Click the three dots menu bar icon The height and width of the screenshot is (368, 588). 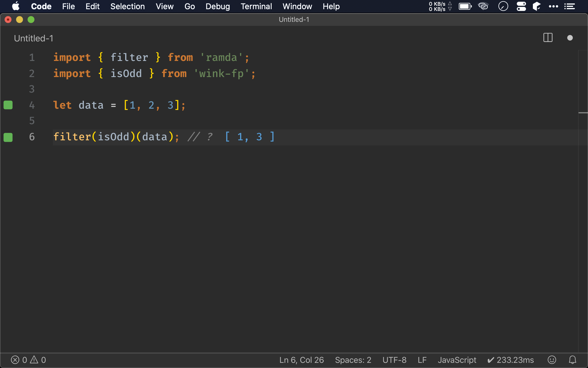click(x=553, y=6)
